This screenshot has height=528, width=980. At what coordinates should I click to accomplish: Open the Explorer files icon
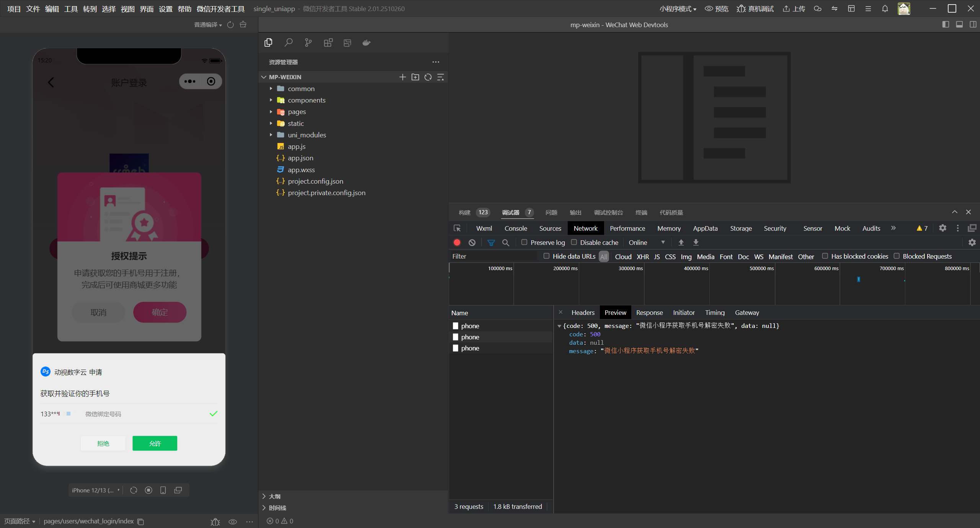[268, 42]
